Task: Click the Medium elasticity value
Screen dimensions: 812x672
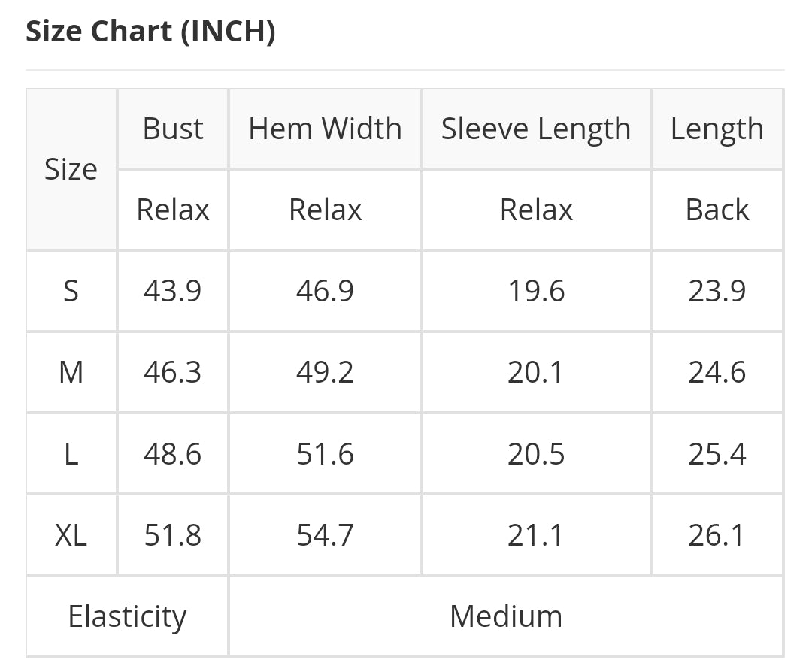Action: click(x=506, y=616)
